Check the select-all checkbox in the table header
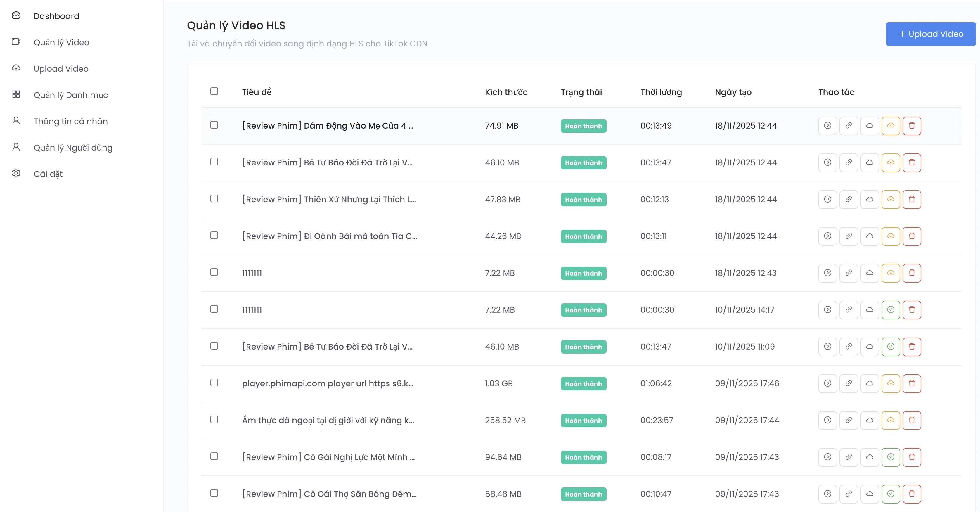The image size is (980, 512). coord(214,91)
